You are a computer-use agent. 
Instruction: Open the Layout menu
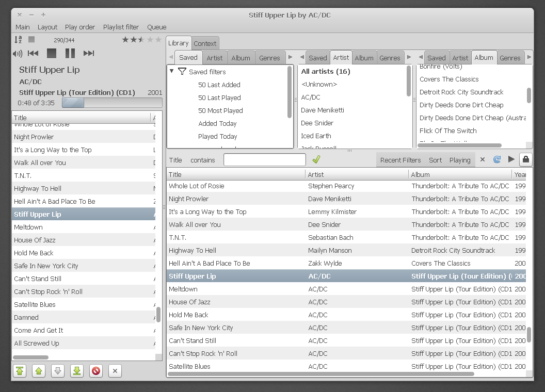click(47, 27)
